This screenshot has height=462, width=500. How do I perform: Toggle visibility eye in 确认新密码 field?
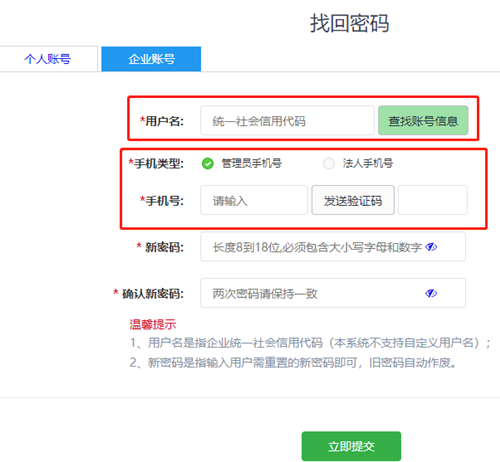431,293
